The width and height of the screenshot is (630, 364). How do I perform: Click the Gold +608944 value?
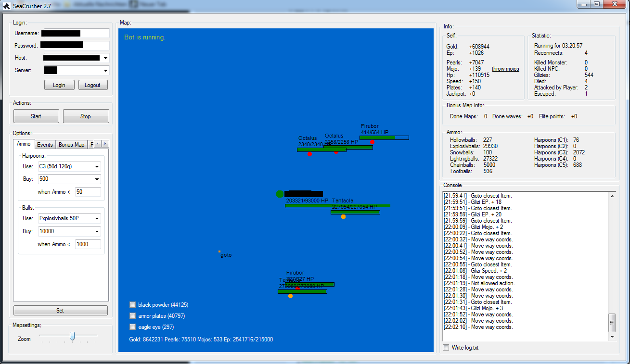pyautogui.click(x=479, y=47)
